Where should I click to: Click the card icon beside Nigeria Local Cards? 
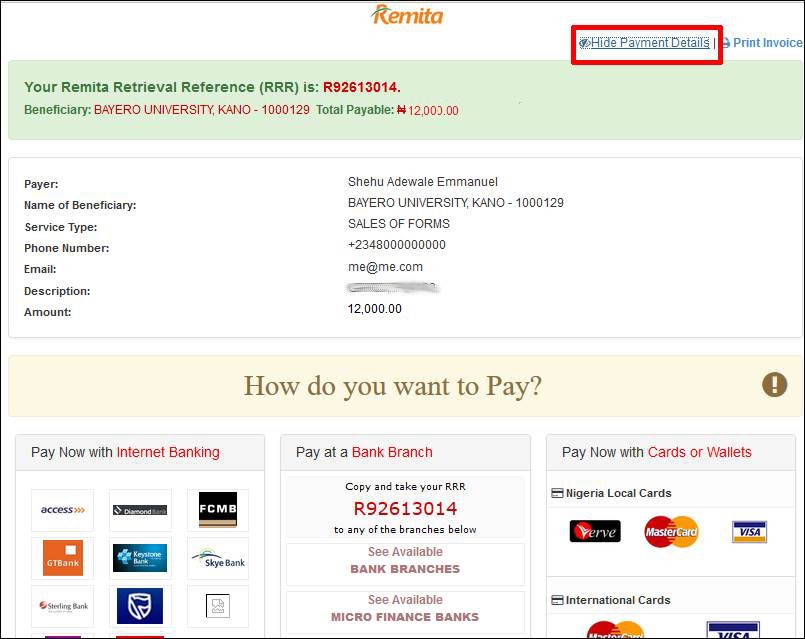coord(557,493)
